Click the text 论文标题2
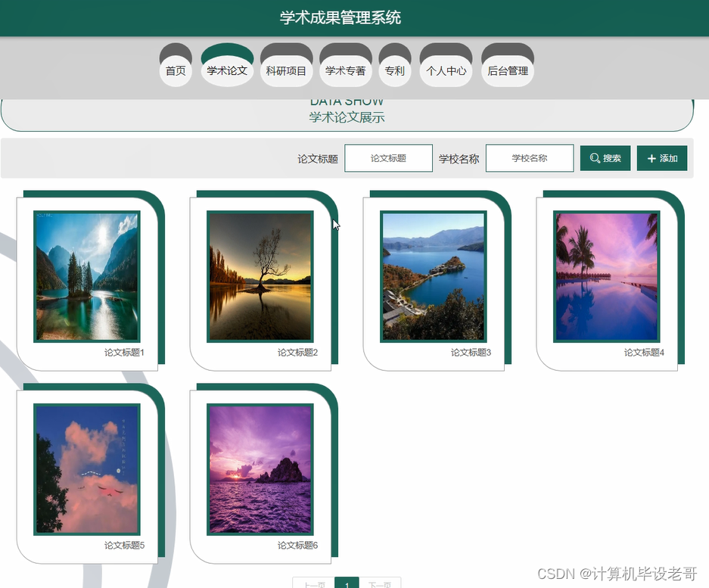This screenshot has height=588, width=709. pyautogui.click(x=297, y=353)
